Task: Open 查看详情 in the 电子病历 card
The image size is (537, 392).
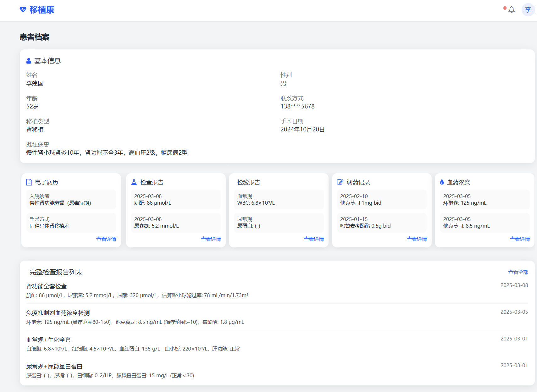Action: click(106, 239)
